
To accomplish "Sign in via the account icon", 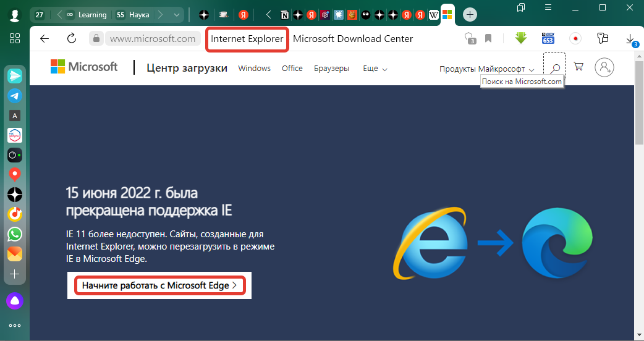I will click(604, 67).
